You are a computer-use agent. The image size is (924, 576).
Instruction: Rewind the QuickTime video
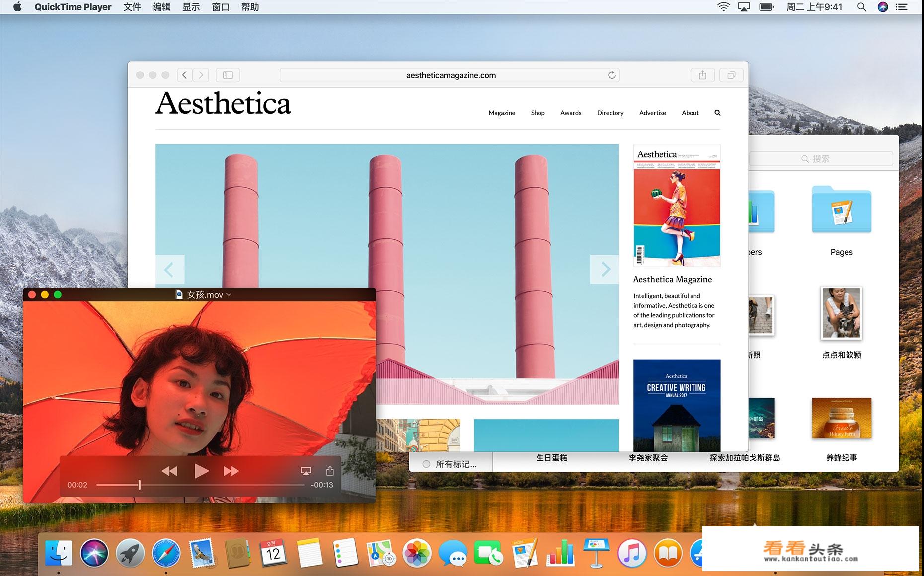point(169,471)
